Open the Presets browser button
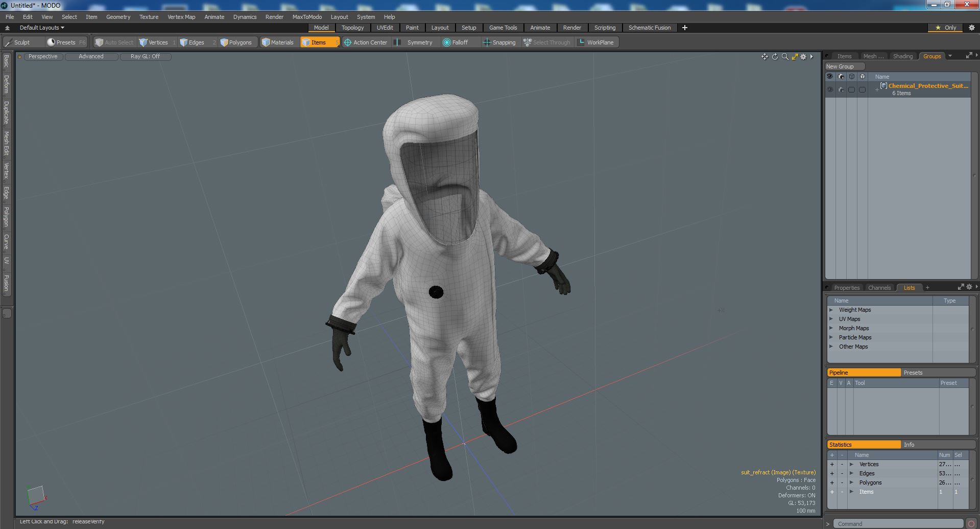 tap(66, 42)
